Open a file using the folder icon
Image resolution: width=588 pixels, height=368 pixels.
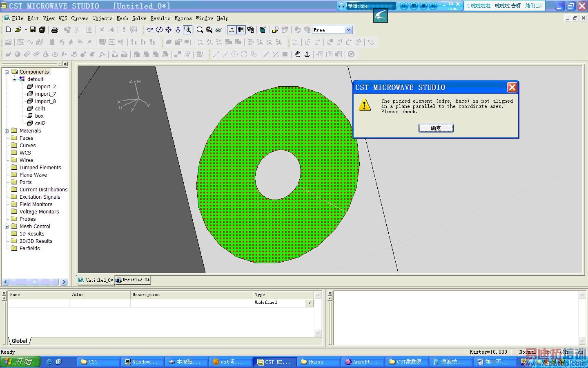tap(18, 29)
